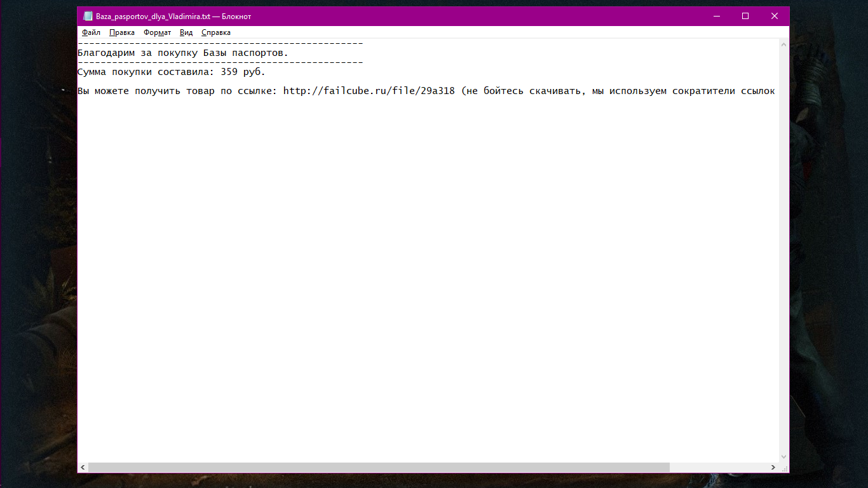868x488 pixels.
Task: Open the Файл menu
Action: pyautogui.click(x=91, y=32)
